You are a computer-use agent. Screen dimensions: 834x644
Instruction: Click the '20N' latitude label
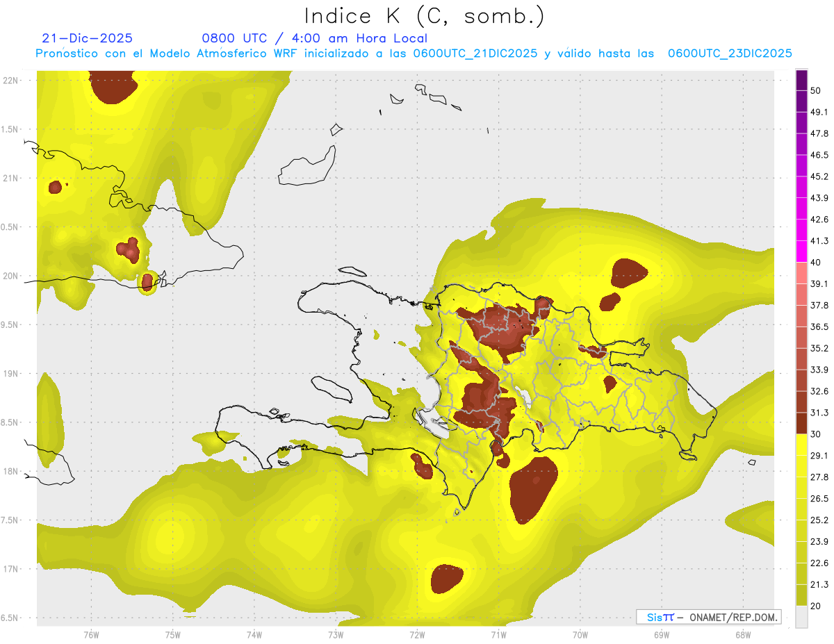11,276
